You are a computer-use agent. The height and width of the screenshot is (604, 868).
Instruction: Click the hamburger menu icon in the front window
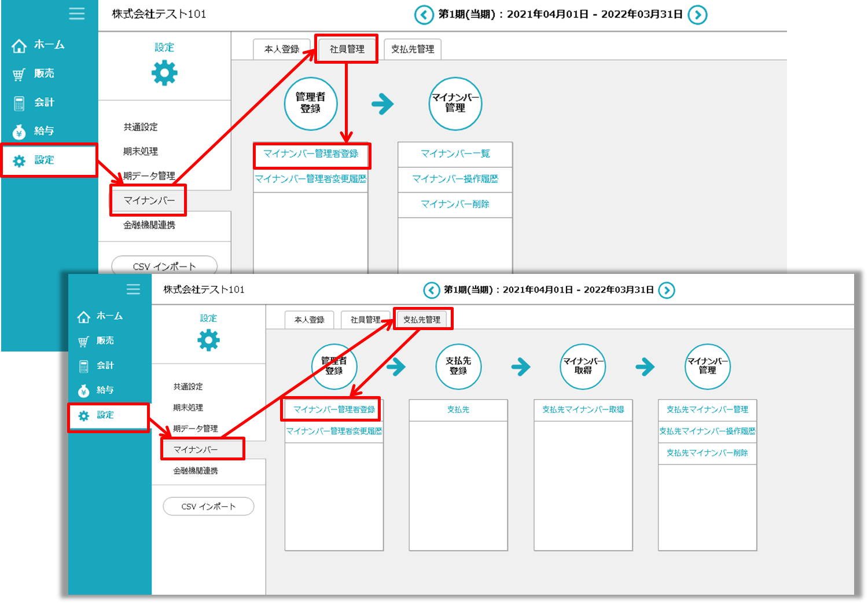tap(133, 289)
